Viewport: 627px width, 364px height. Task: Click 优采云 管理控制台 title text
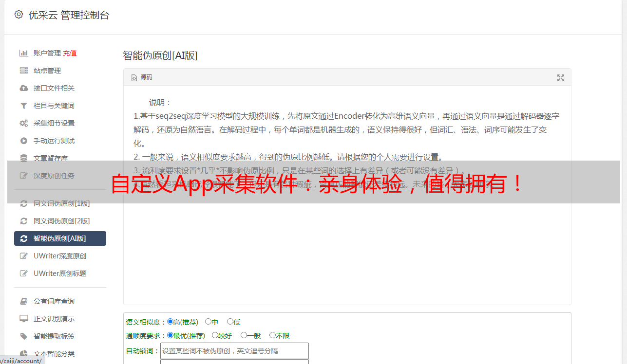(x=69, y=15)
